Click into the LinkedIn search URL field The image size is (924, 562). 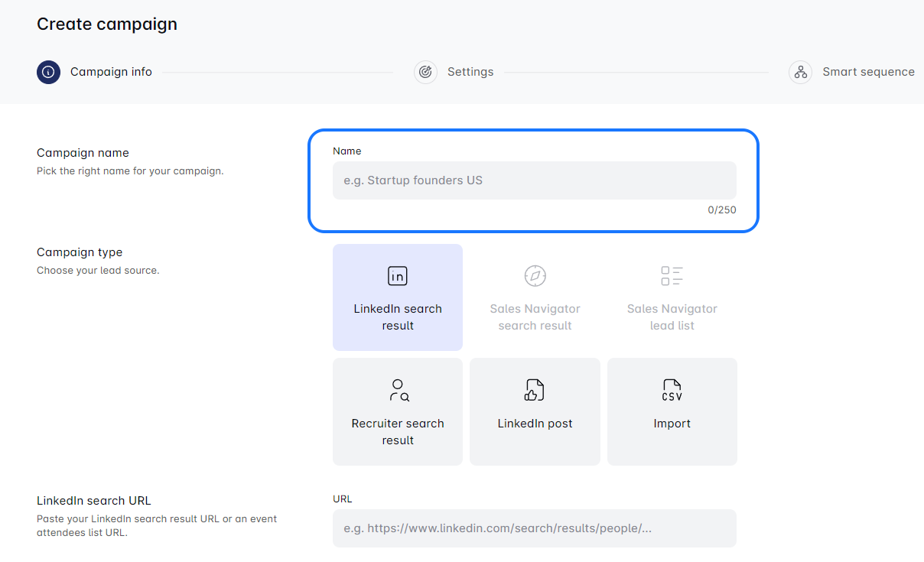(534, 528)
